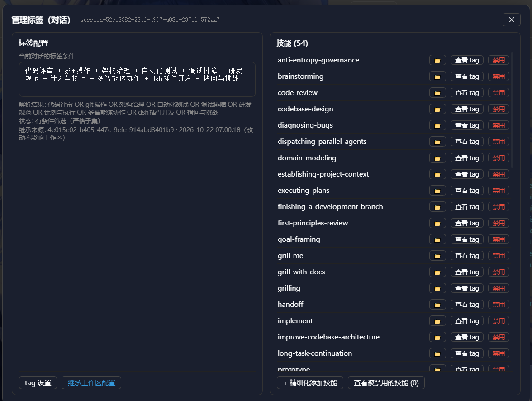The height and width of the screenshot is (401, 532).
Task: Click the grill-me skill name
Action: click(x=290, y=256)
